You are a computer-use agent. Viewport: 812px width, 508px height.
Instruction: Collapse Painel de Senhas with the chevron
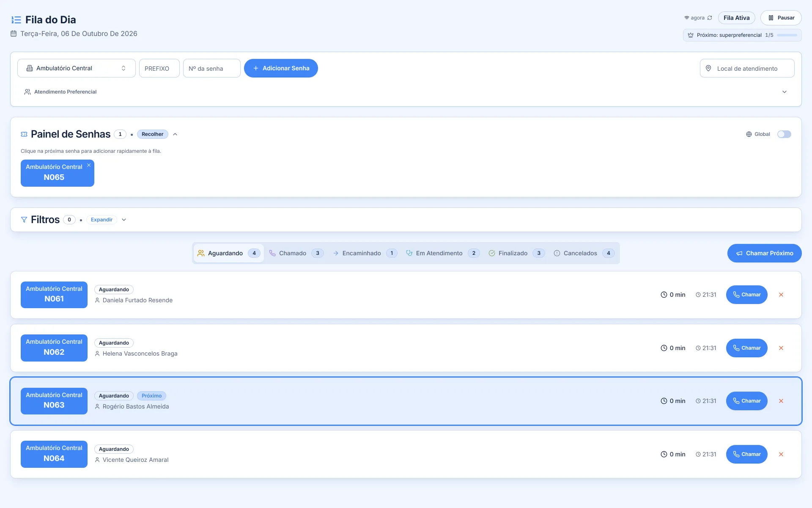pyautogui.click(x=175, y=134)
